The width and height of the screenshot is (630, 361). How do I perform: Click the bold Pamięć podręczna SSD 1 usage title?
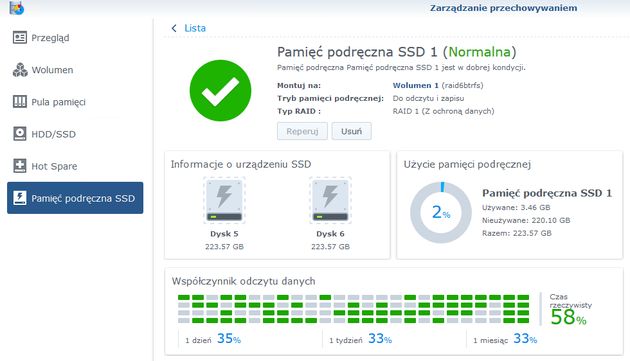(547, 193)
